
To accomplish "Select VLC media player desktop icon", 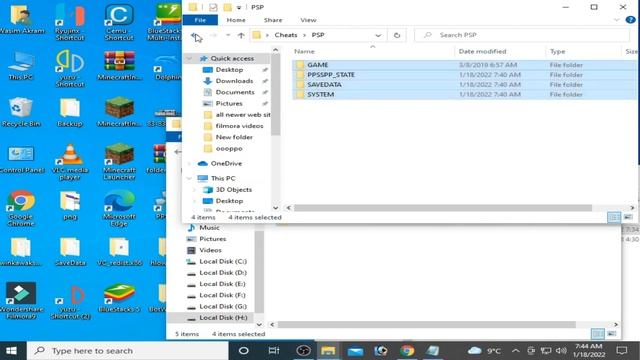I will [x=70, y=162].
